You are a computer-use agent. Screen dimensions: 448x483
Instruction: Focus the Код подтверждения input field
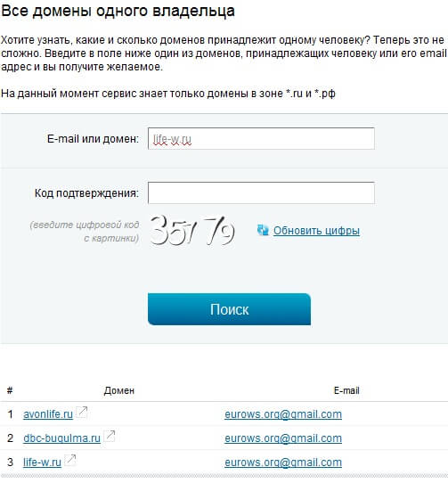(x=261, y=192)
